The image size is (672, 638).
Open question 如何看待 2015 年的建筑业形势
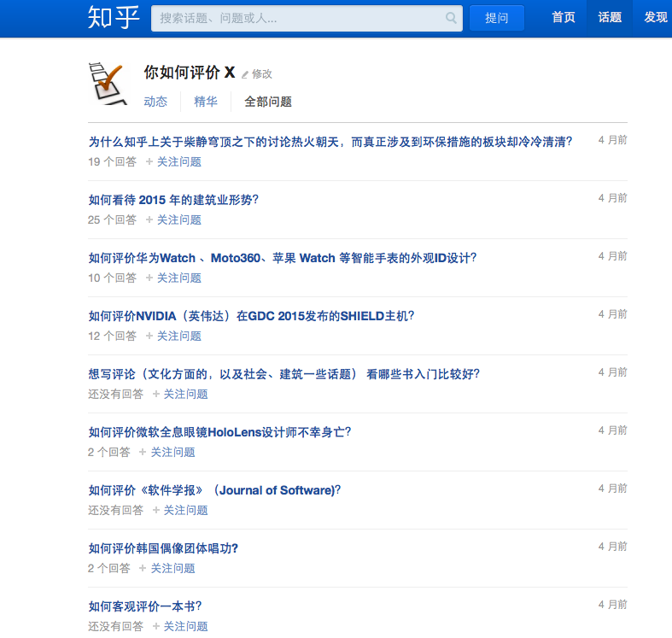(x=173, y=200)
